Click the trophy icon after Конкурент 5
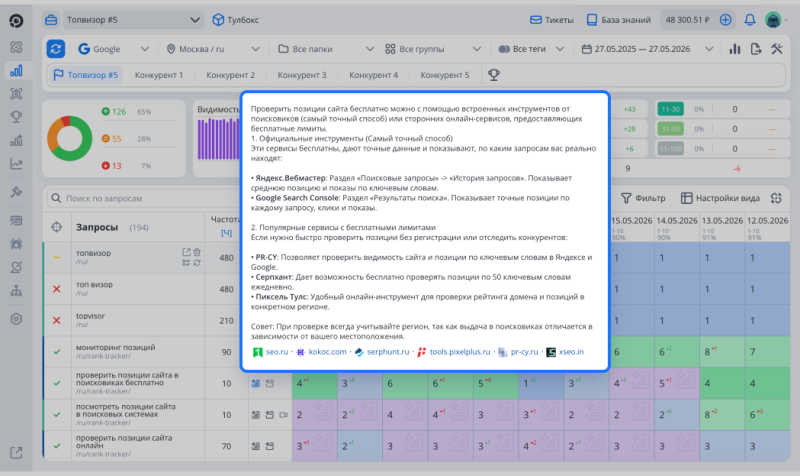The width and height of the screenshot is (800, 476). [494, 75]
